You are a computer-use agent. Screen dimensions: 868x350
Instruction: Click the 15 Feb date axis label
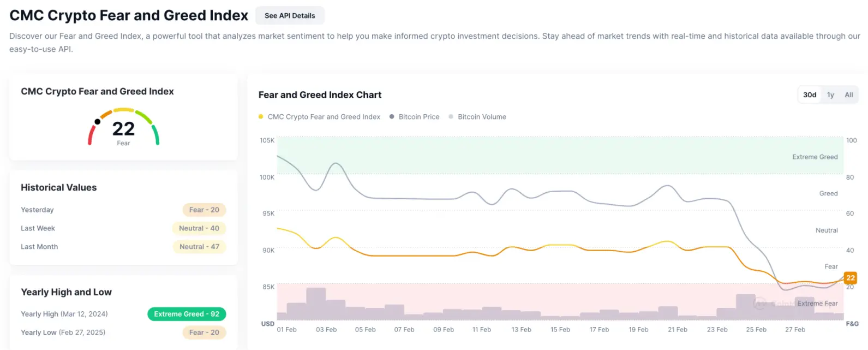[x=560, y=330]
